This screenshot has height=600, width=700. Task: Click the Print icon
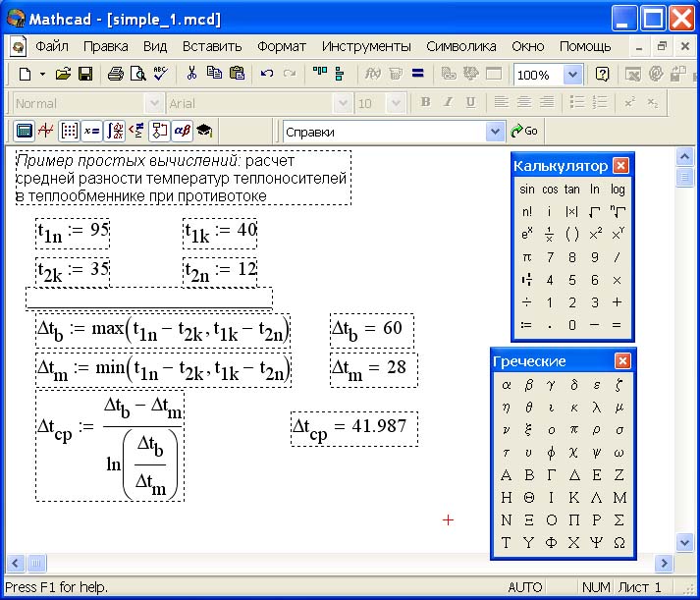click(116, 74)
